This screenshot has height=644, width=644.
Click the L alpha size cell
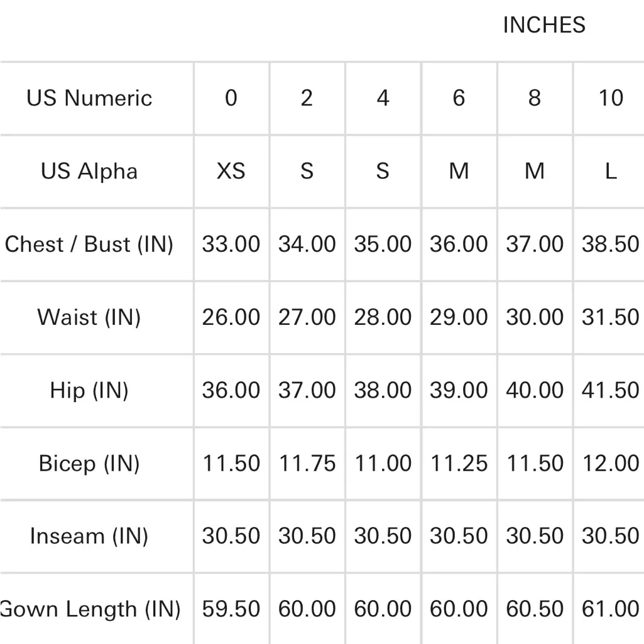(611, 171)
